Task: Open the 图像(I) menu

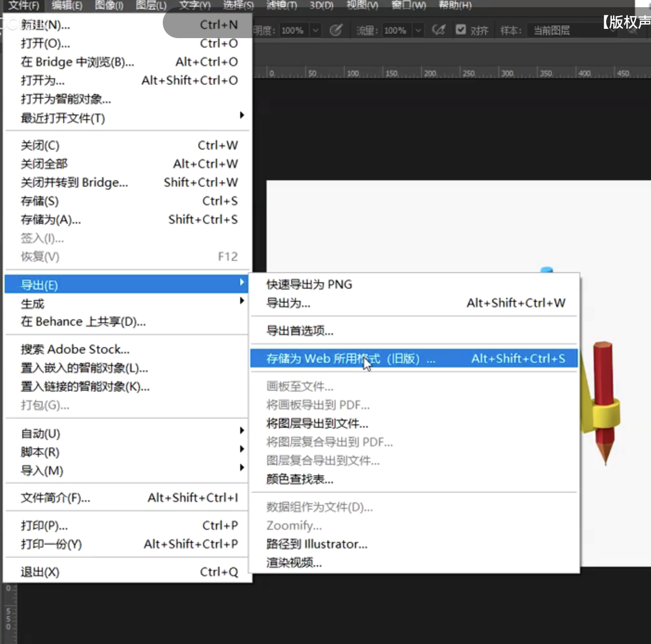Action: click(109, 5)
